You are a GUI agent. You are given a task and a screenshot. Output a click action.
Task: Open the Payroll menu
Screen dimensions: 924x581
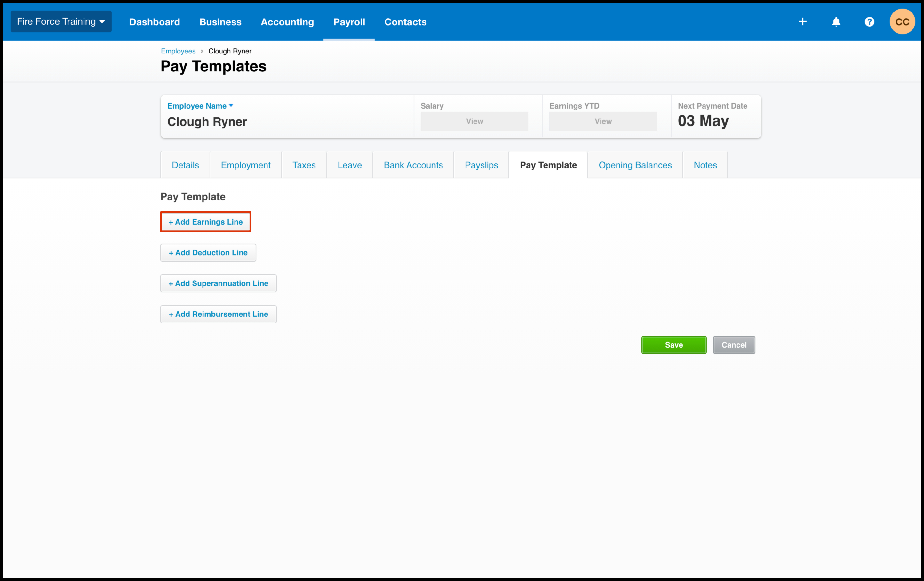[x=349, y=22]
